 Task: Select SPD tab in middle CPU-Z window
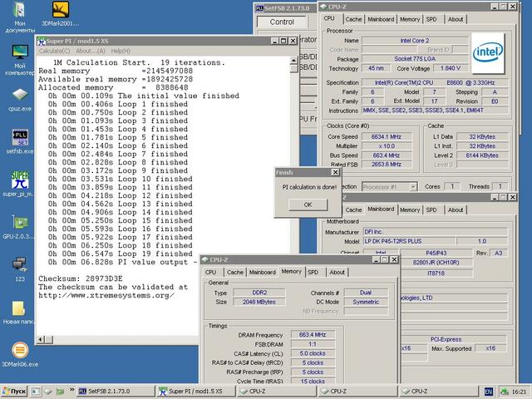(431, 210)
